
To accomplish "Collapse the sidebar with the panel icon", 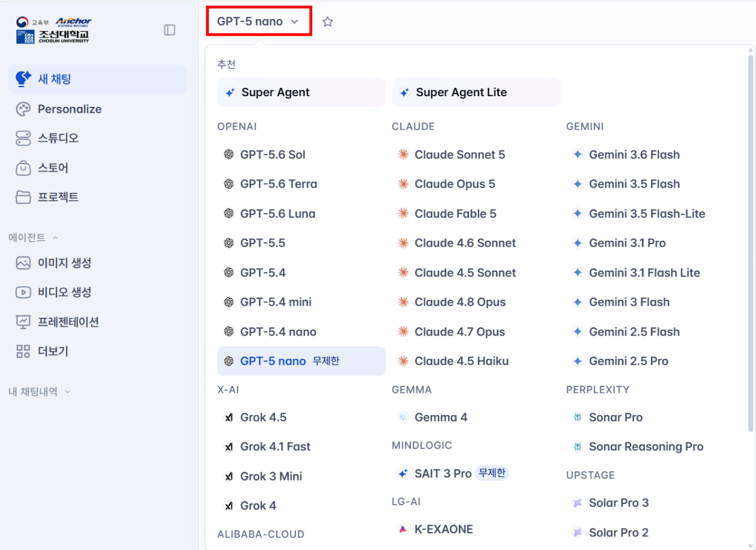I will [169, 30].
